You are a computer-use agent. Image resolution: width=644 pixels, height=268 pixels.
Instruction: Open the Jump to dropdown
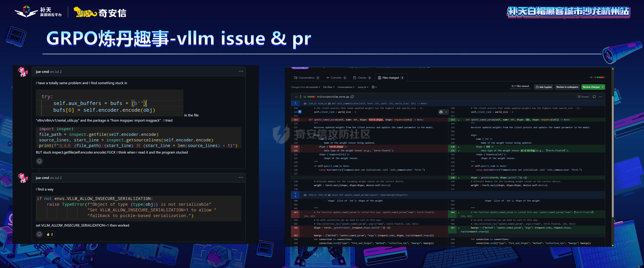pyautogui.click(x=363, y=87)
